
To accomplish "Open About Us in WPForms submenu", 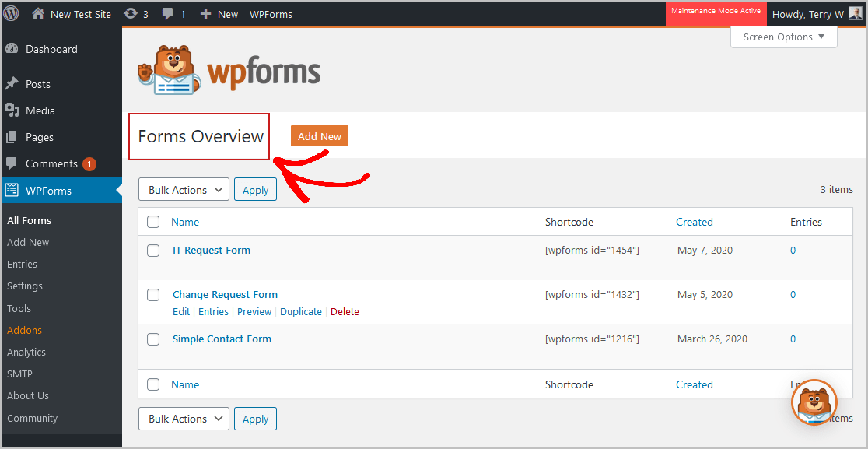I will pyautogui.click(x=28, y=396).
